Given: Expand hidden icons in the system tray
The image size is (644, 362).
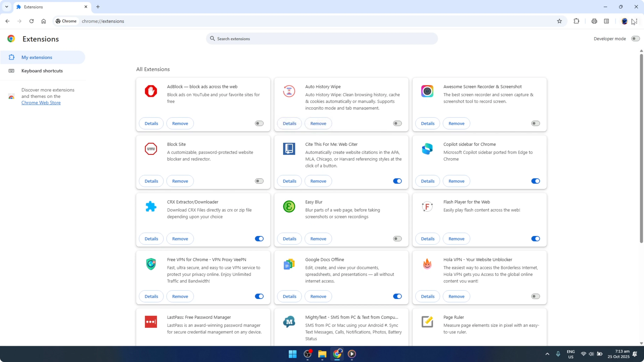Looking at the screenshot, I should [x=547, y=354].
